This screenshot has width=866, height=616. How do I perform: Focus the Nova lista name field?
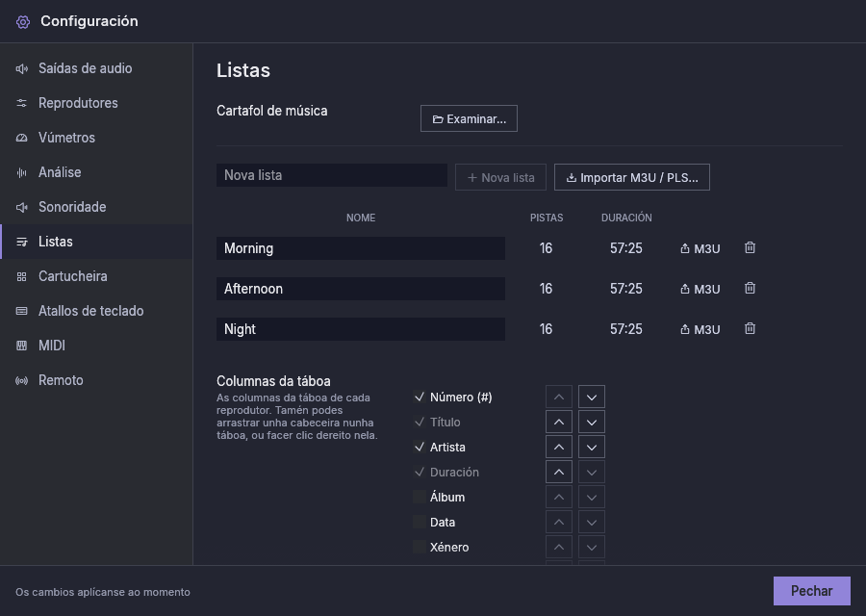point(332,175)
